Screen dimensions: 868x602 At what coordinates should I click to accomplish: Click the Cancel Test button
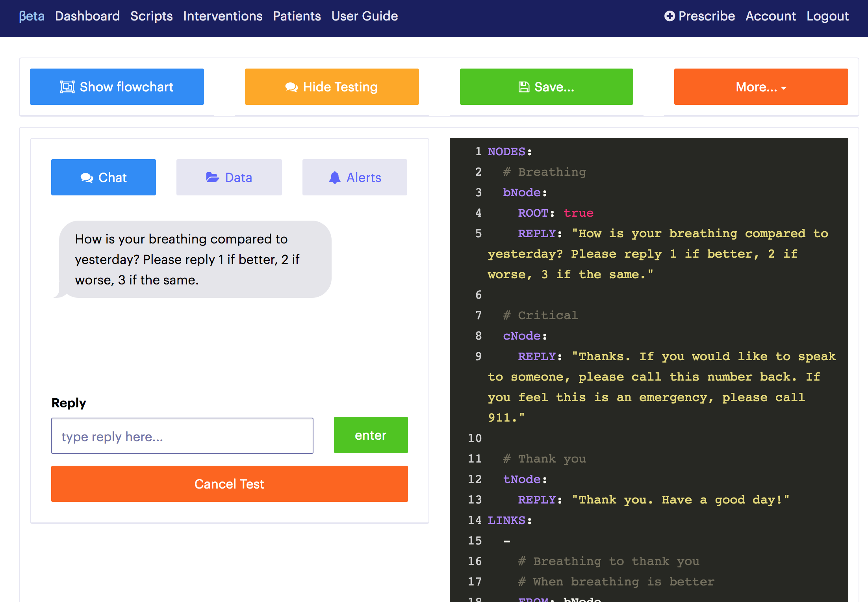pos(229,484)
